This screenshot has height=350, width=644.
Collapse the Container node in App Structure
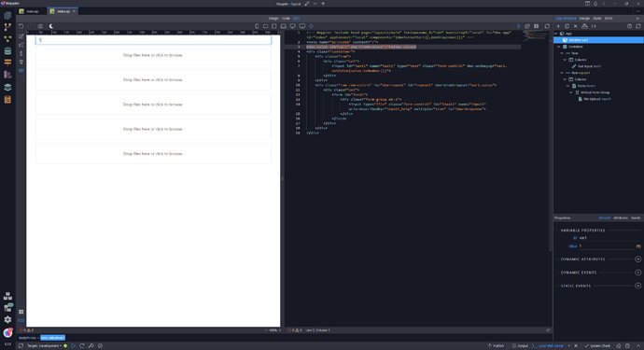click(x=559, y=47)
